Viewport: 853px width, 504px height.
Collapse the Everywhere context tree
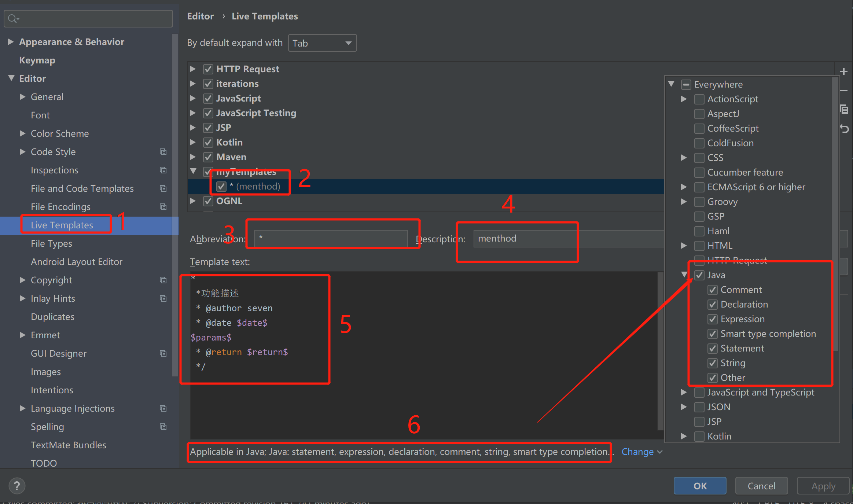tap(671, 84)
